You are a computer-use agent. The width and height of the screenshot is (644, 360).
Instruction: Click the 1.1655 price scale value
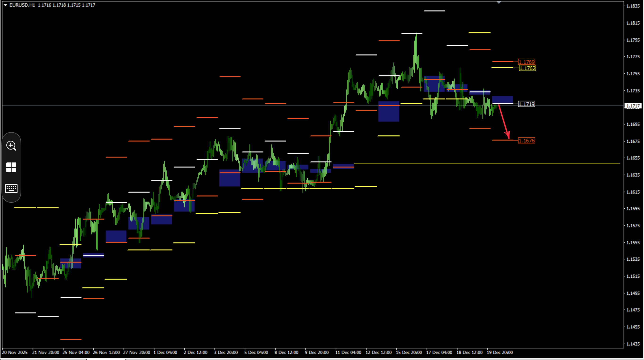click(633, 158)
